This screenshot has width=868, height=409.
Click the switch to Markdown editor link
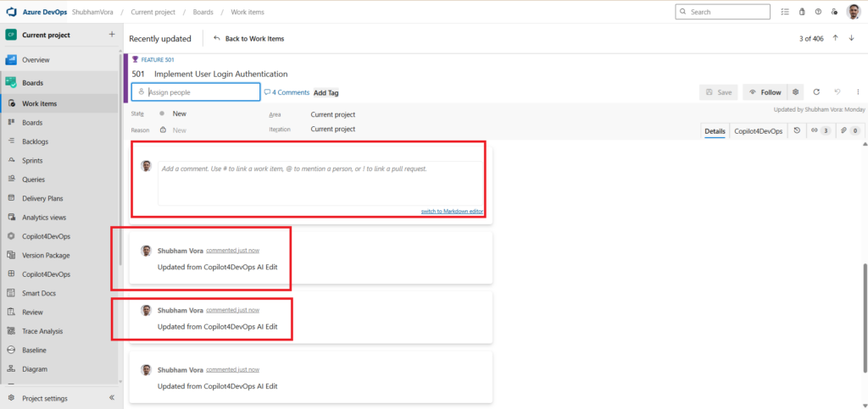[x=452, y=211]
